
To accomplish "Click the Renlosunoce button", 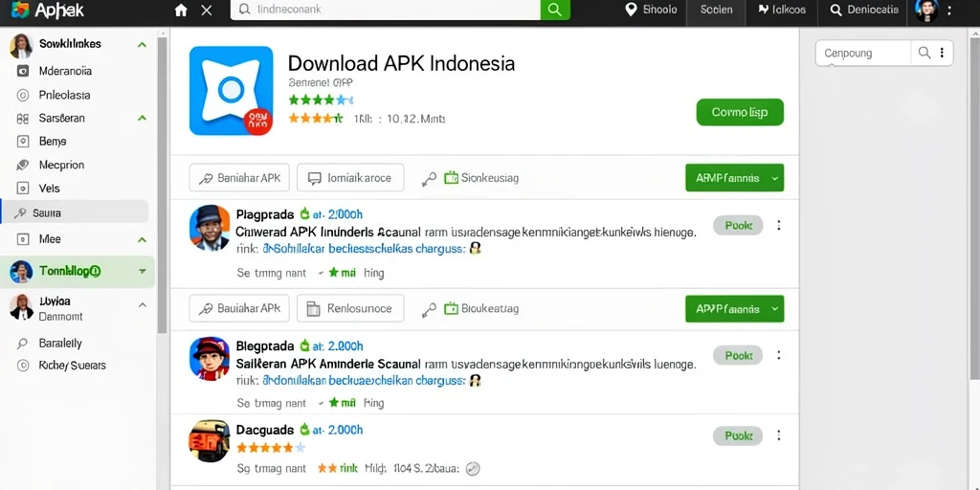I will tap(350, 308).
